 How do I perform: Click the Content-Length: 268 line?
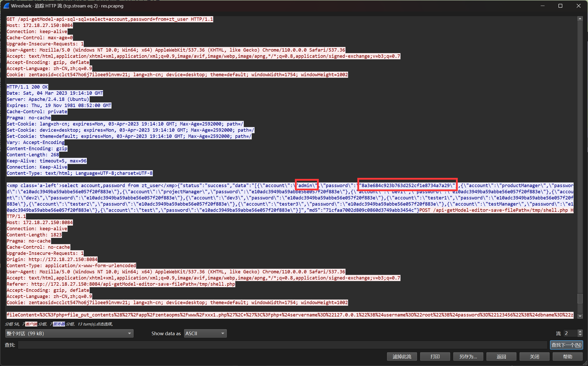click(x=33, y=155)
